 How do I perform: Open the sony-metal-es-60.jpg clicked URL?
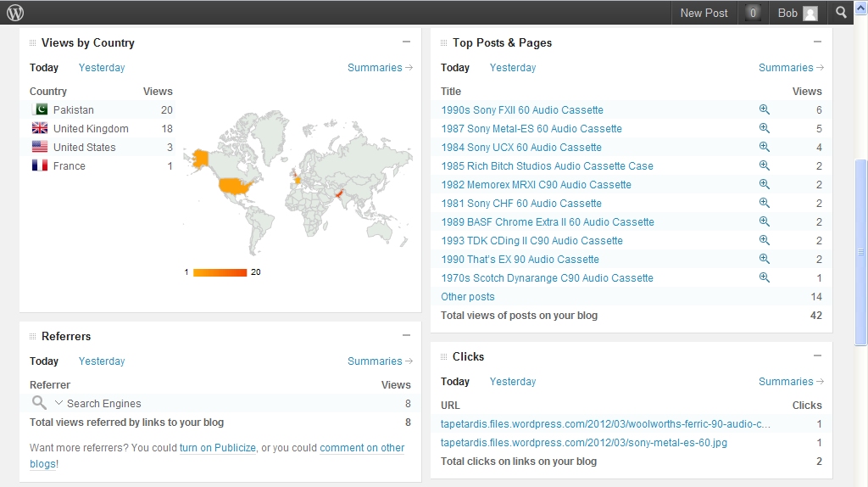(584, 443)
